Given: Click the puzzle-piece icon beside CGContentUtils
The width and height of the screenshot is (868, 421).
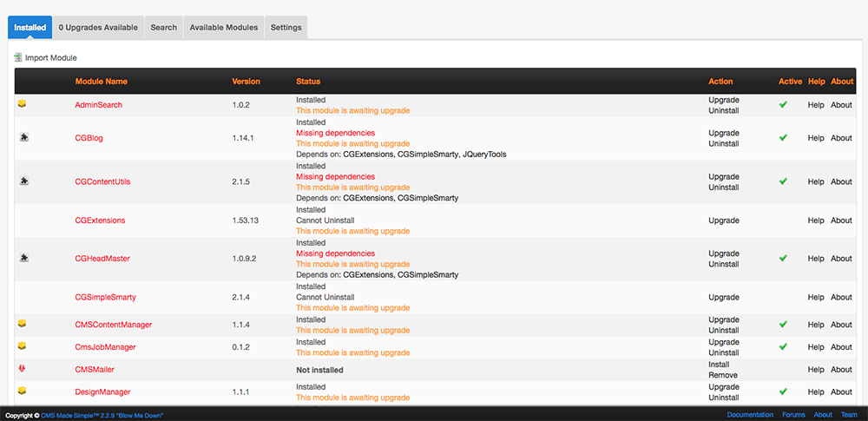Looking at the screenshot, I should coord(23,181).
